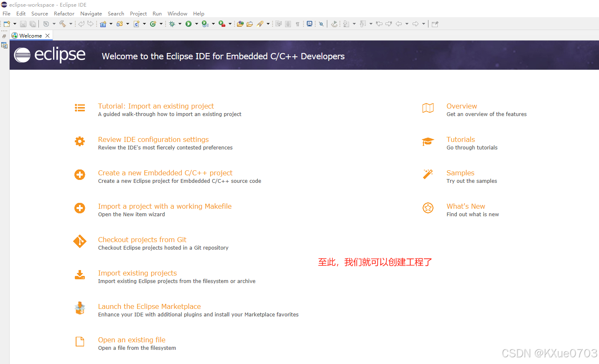The height and width of the screenshot is (364, 599).
Task: Open the Refactor menu
Action: pyautogui.click(x=64, y=14)
